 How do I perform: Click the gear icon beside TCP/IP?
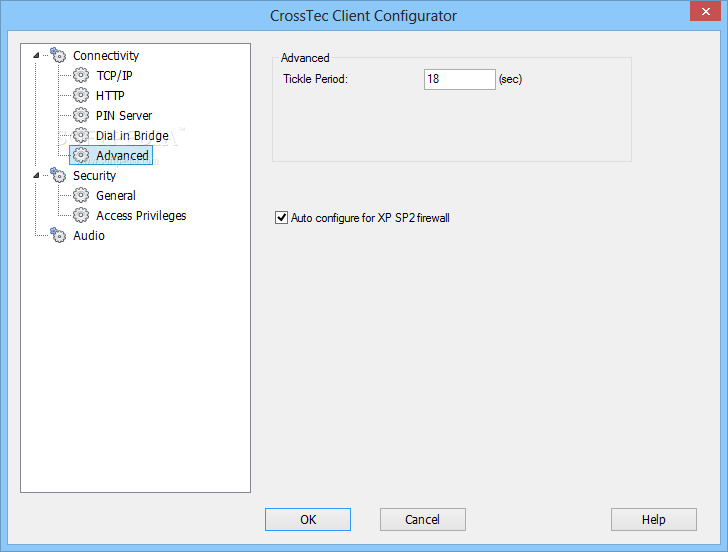[81, 75]
